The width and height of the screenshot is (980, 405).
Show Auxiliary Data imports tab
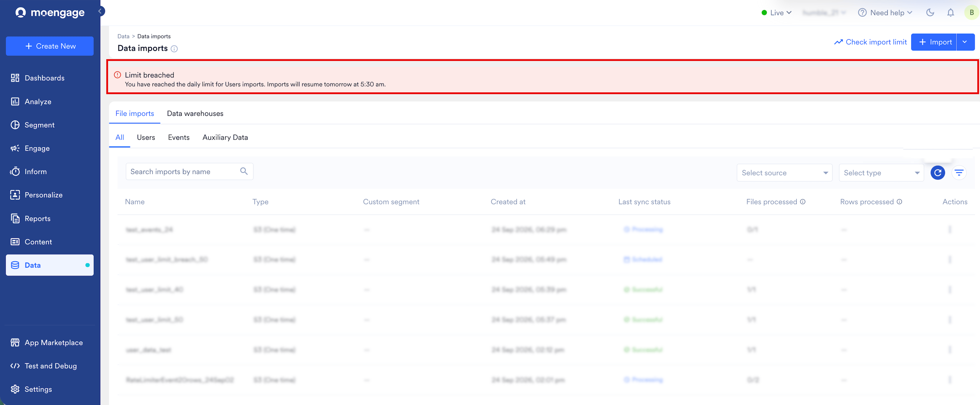coord(225,137)
